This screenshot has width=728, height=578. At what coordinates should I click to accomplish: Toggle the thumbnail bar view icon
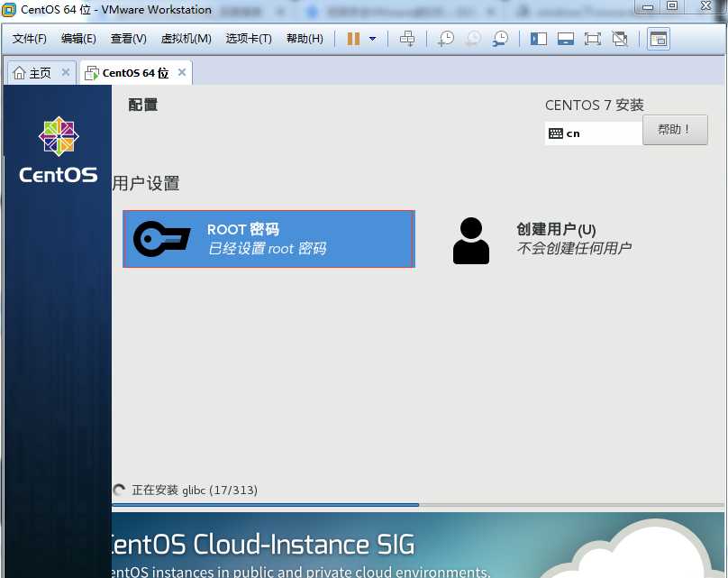tap(566, 39)
